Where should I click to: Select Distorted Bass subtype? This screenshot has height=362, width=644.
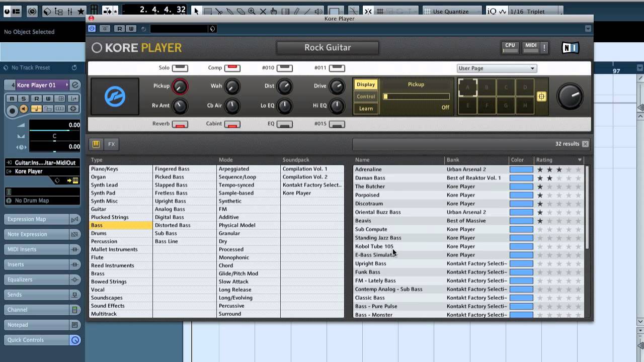pos(185,225)
